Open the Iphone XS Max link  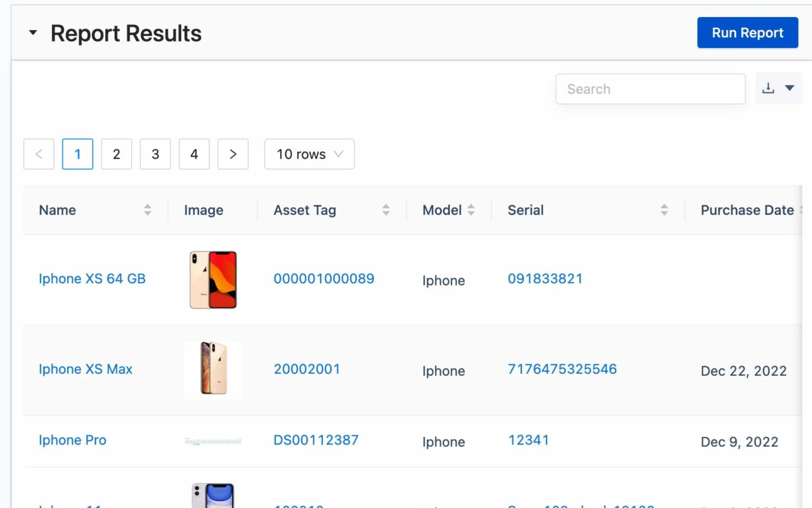tap(85, 369)
